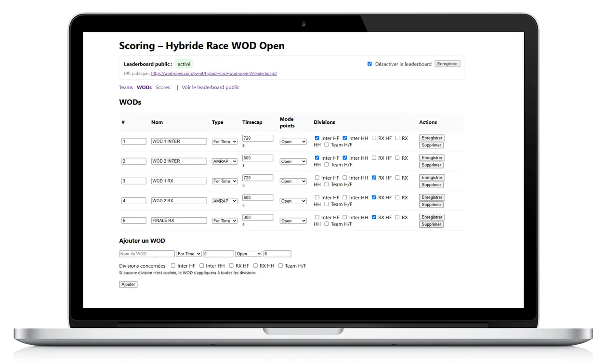Switch to the Scores tab
The height and width of the screenshot is (364, 607).
(163, 88)
